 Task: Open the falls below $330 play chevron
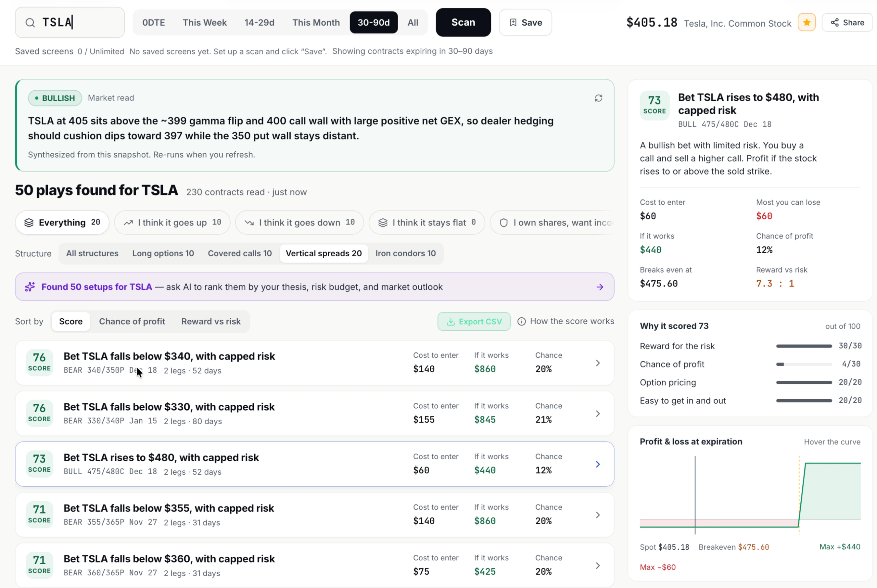(598, 413)
